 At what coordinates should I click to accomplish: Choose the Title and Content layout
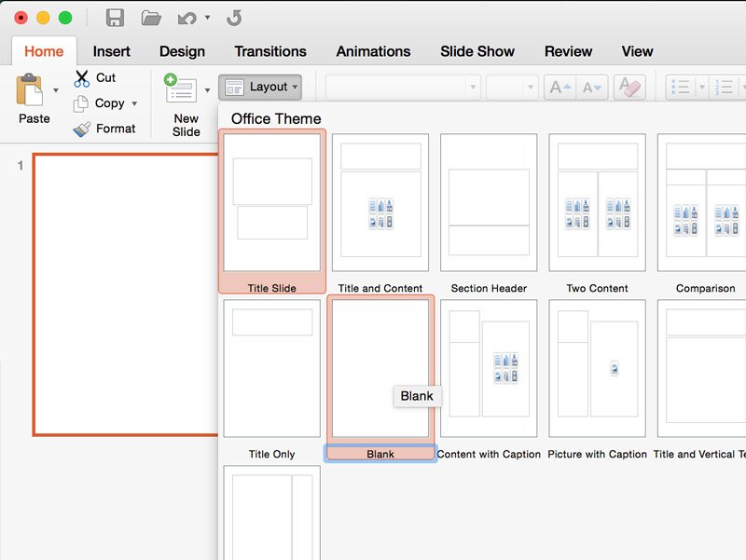tap(380, 212)
